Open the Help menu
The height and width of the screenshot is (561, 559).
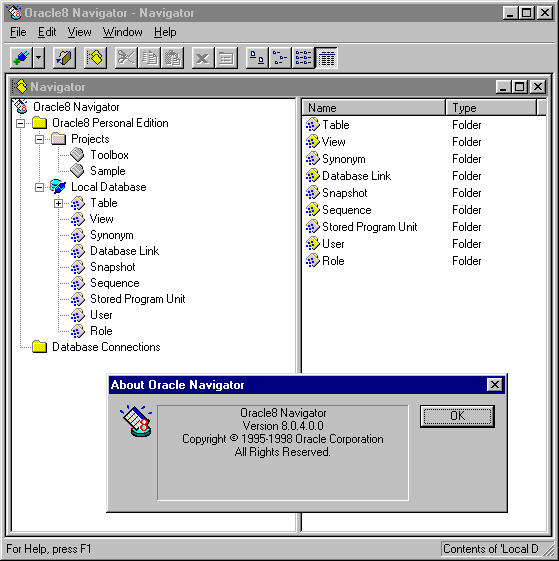(x=165, y=32)
